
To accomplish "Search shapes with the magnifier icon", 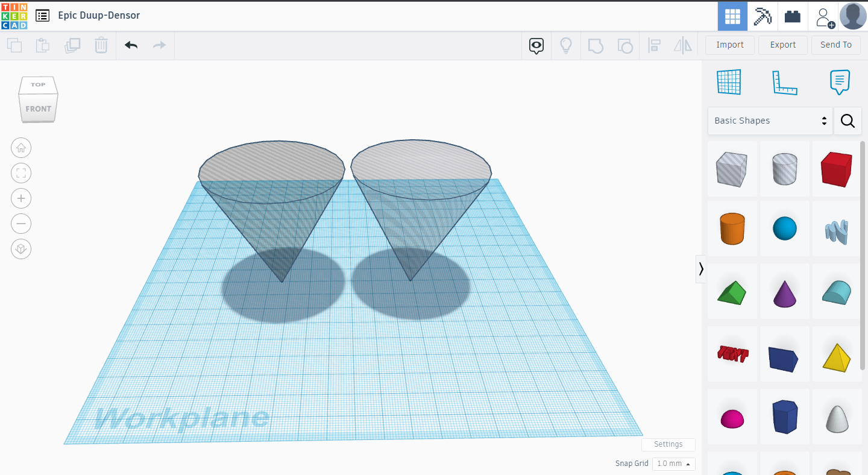I will pyautogui.click(x=848, y=121).
